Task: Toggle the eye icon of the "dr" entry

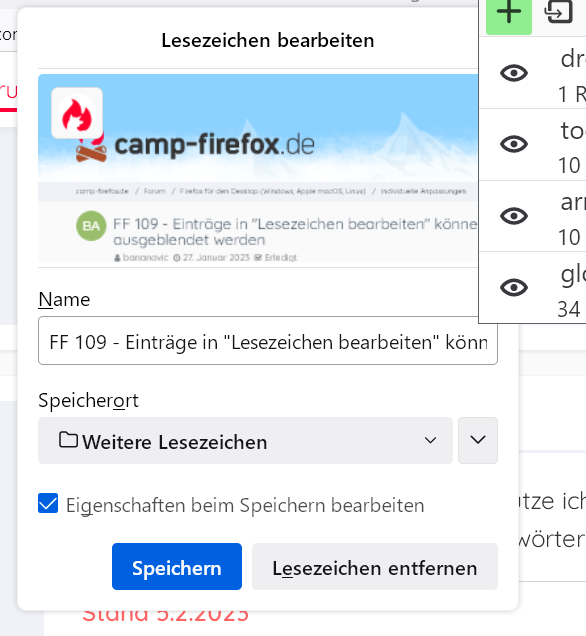Action: [x=514, y=73]
